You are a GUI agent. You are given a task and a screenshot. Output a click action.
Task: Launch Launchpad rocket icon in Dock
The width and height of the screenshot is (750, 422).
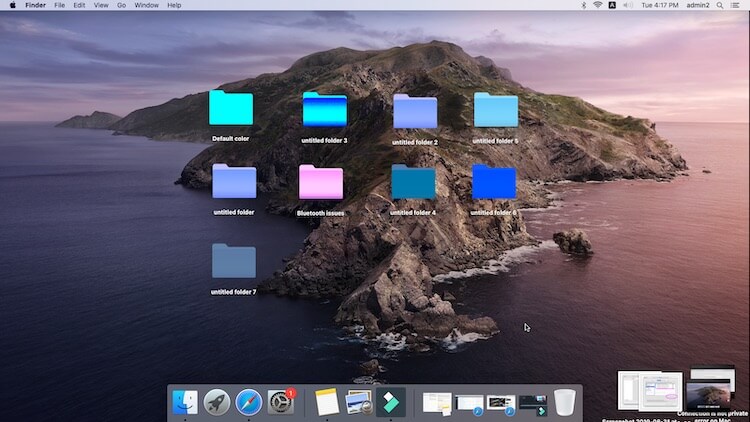(x=217, y=402)
